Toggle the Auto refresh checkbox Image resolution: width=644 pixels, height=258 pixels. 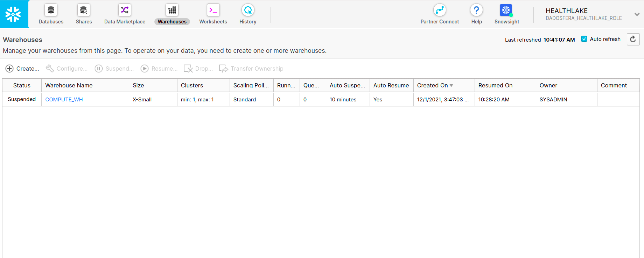584,39
